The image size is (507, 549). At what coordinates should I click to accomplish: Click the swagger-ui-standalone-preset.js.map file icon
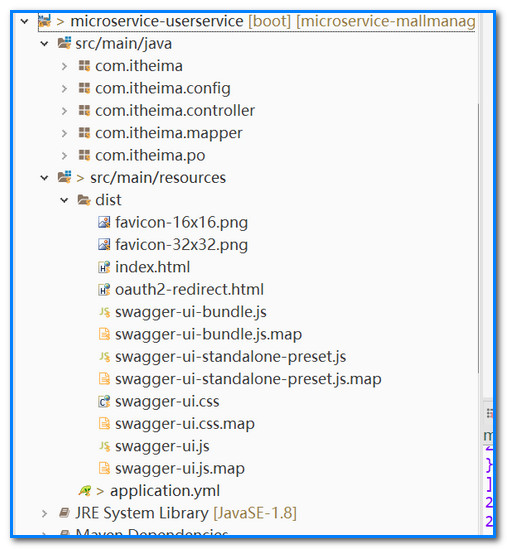click(104, 379)
